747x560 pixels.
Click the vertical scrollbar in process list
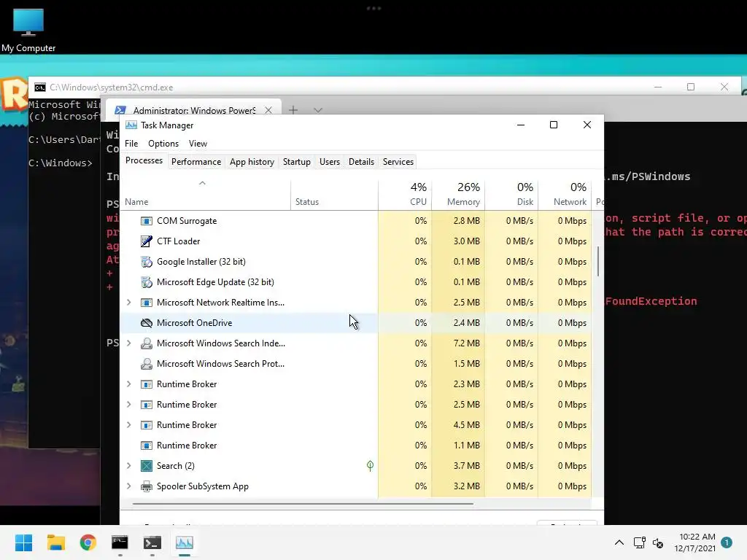pos(598,261)
